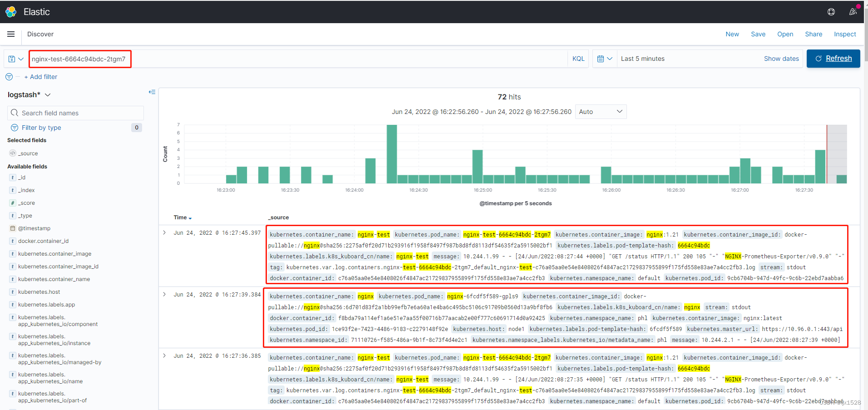The image size is (868, 410).
Task: Select the kubernetes.container_name field
Action: point(54,279)
